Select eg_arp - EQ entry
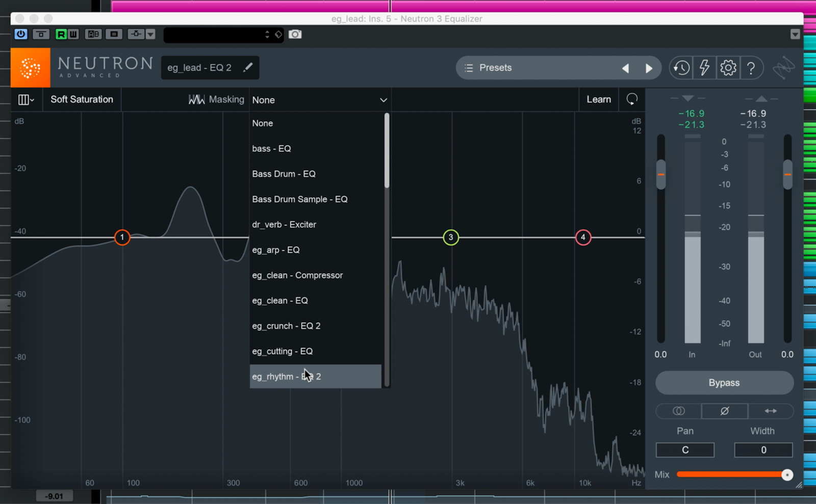The height and width of the screenshot is (504, 816). click(315, 250)
